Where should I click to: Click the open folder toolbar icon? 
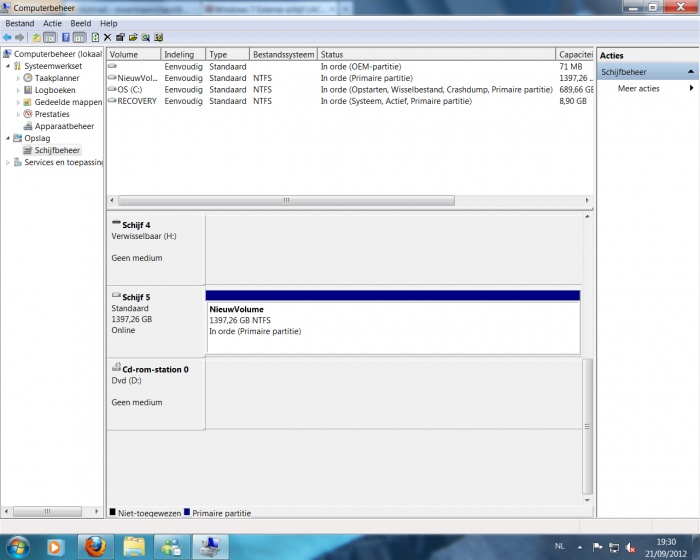pyautogui.click(x=133, y=38)
